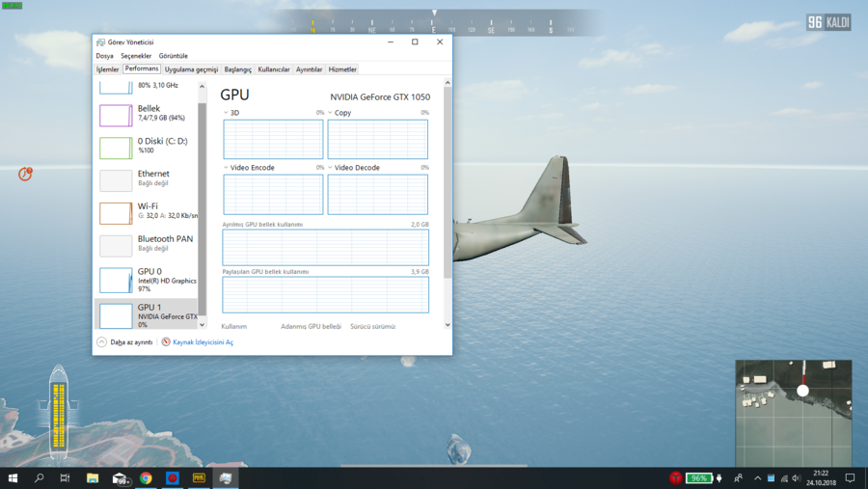868x489 pixels.
Task: Open red recorder app on taskbar
Action: pos(173,478)
